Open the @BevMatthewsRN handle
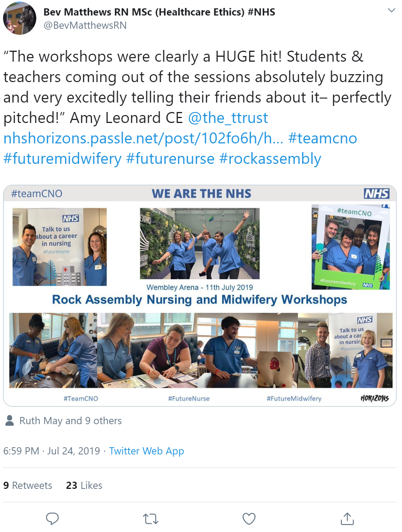 click(85, 25)
